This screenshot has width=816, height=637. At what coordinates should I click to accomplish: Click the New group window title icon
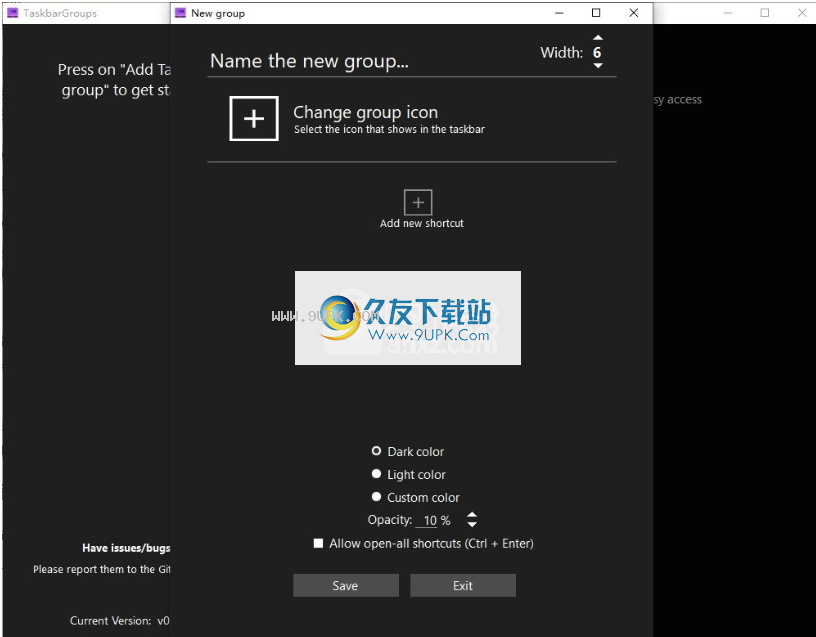coord(180,13)
